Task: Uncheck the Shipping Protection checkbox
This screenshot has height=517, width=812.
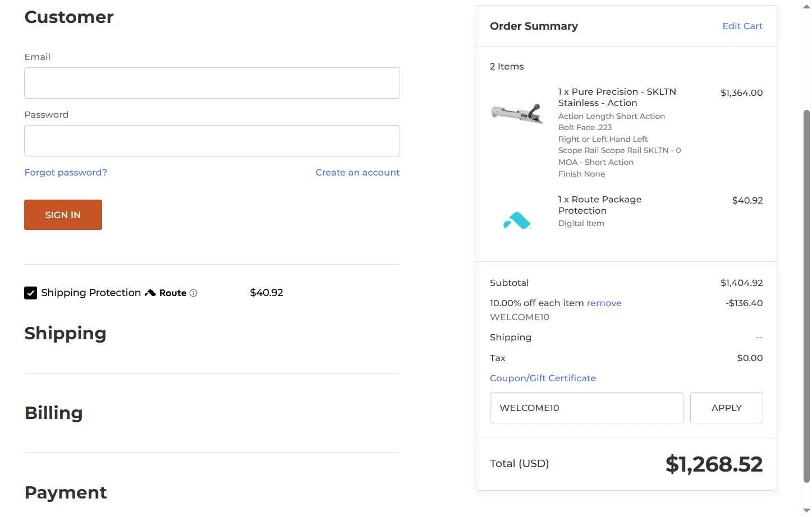Action: [x=31, y=293]
